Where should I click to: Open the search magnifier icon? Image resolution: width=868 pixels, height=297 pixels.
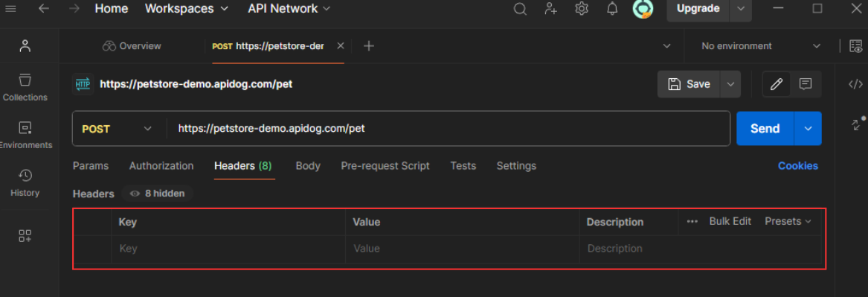(520, 9)
